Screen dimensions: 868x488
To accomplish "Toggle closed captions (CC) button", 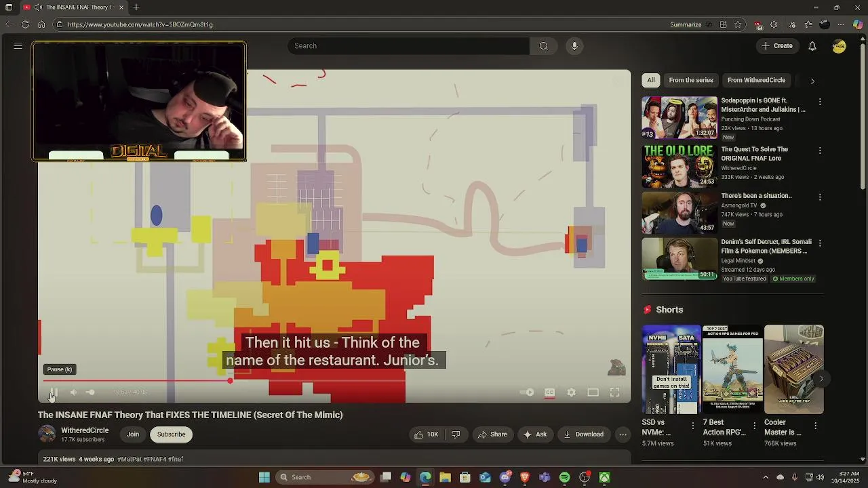I will pyautogui.click(x=550, y=392).
